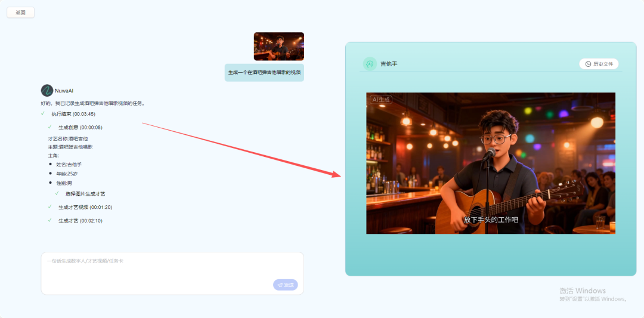Open the 历史文件 history files button
Image resolution: width=644 pixels, height=318 pixels.
tap(599, 64)
